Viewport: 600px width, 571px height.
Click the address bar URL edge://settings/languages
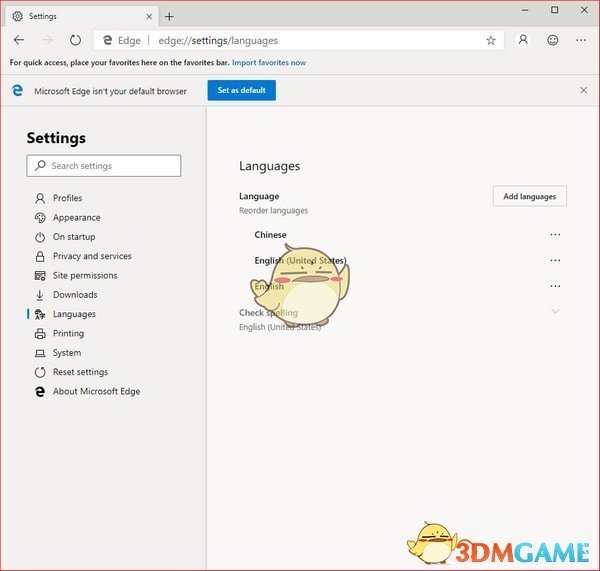pos(218,41)
